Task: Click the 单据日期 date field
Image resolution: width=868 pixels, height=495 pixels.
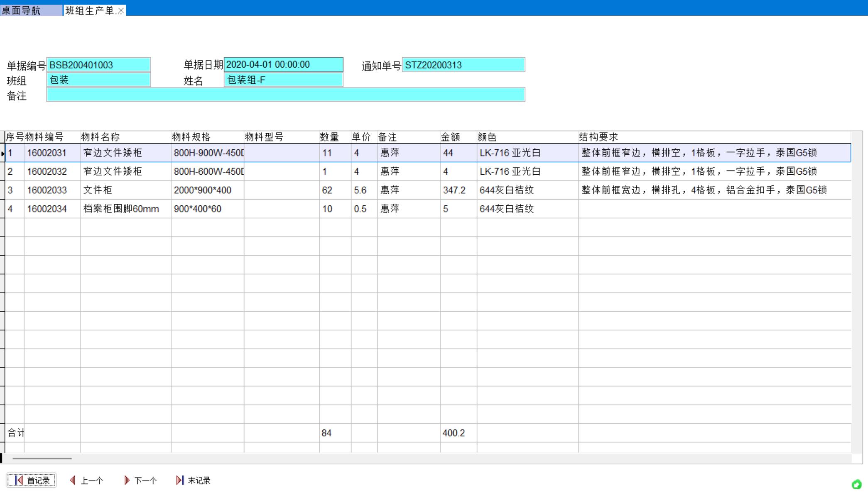Action: pos(283,65)
